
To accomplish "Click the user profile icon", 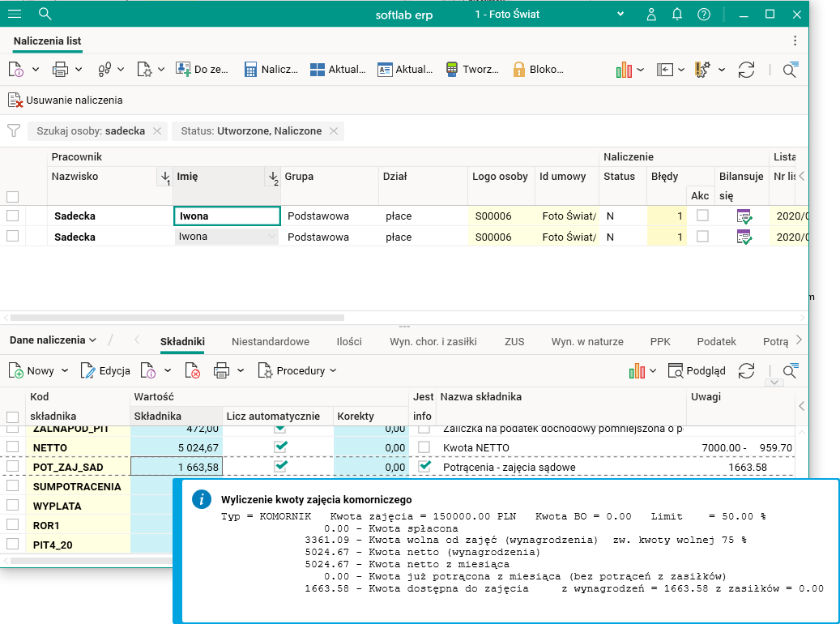I will click(651, 14).
